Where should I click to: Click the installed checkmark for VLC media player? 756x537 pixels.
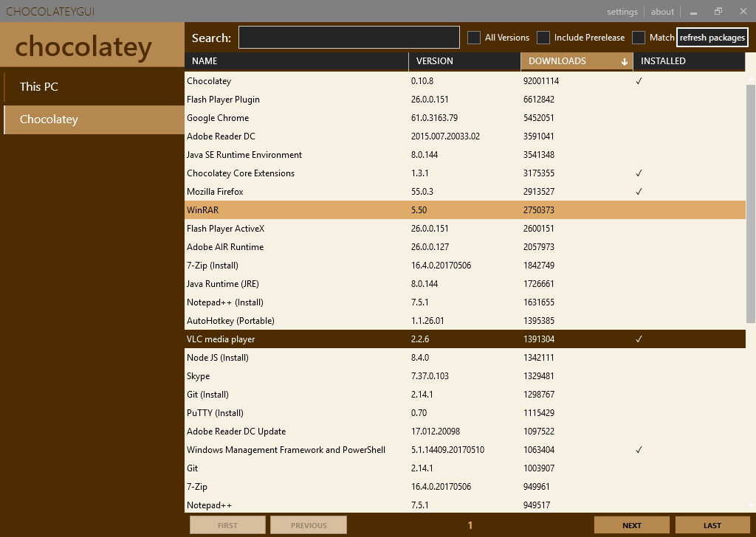[x=639, y=339]
